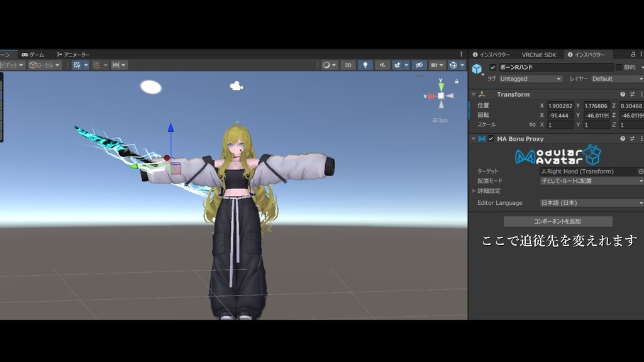Collapse the Transform component section
644x362 pixels.
474,94
